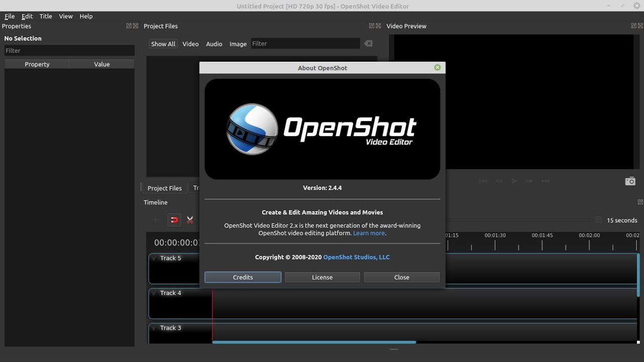Toggle the razor cut tool

190,220
